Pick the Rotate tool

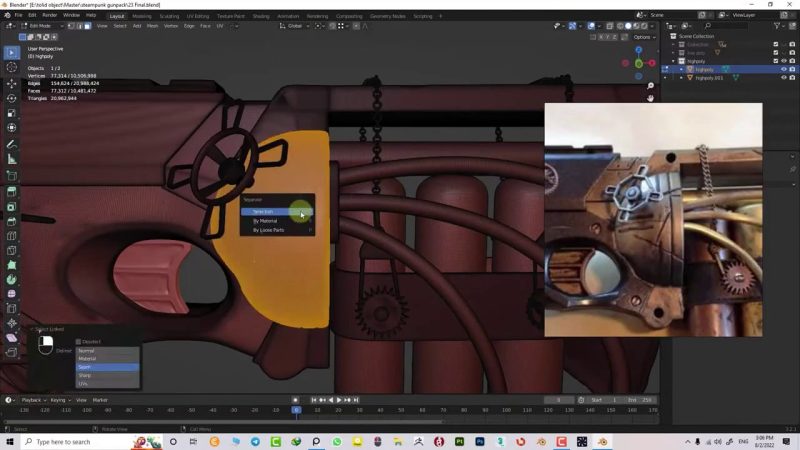[x=12, y=98]
